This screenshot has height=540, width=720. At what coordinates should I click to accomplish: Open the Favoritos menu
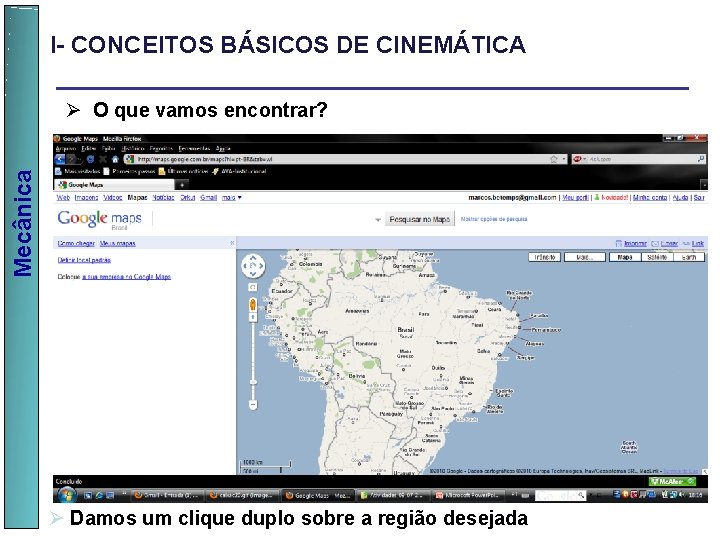pyautogui.click(x=161, y=149)
